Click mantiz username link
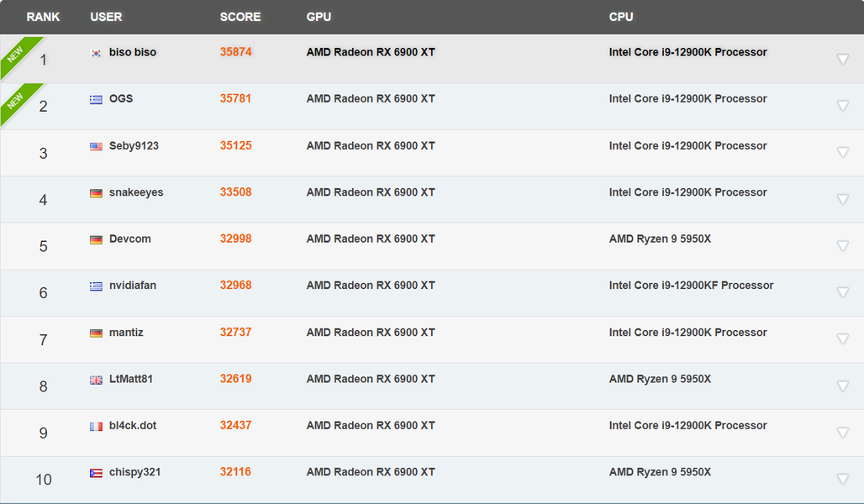The image size is (864, 504). [x=126, y=332]
